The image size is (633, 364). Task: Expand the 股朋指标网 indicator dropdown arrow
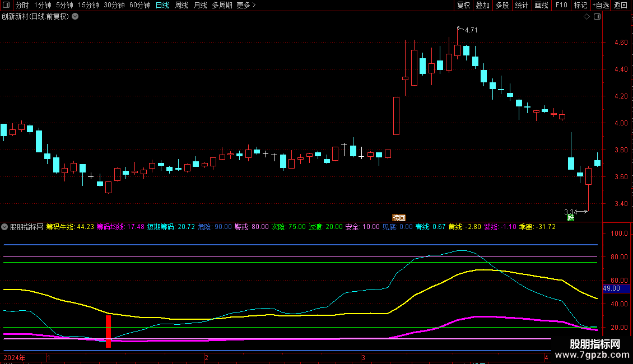[5, 227]
